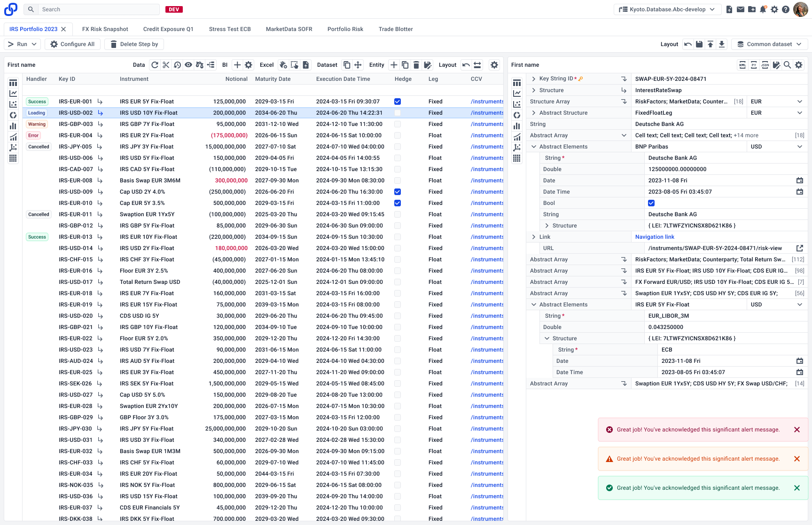Open notifications bell icon
The width and height of the screenshot is (812, 525).
coord(763,9)
